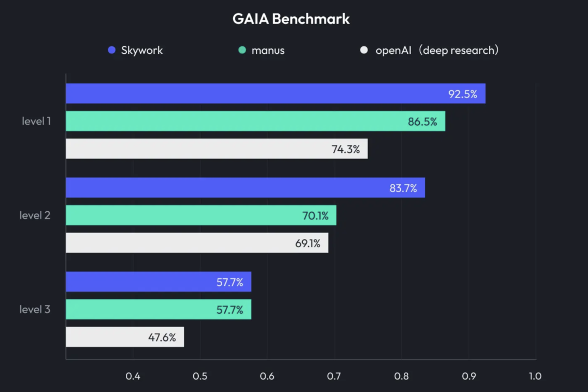Click the level 3 axis label
This screenshot has width=588, height=392.
[35, 309]
